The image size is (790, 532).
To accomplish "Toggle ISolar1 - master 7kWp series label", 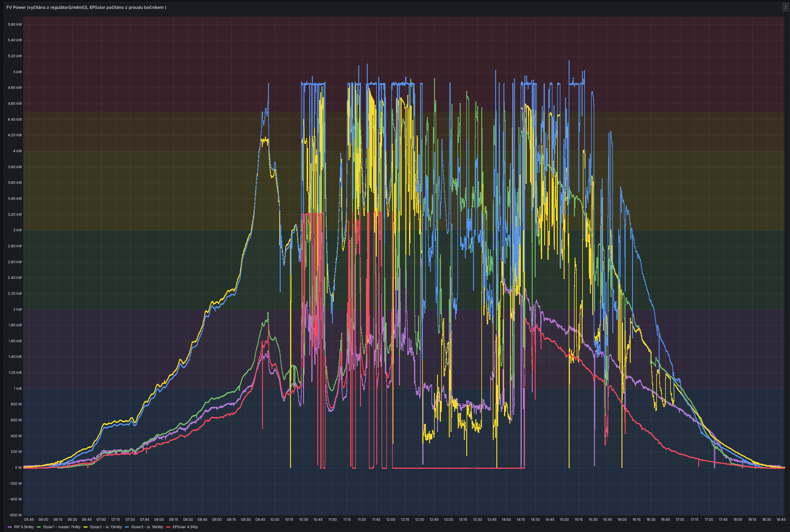I will click(x=61, y=527).
